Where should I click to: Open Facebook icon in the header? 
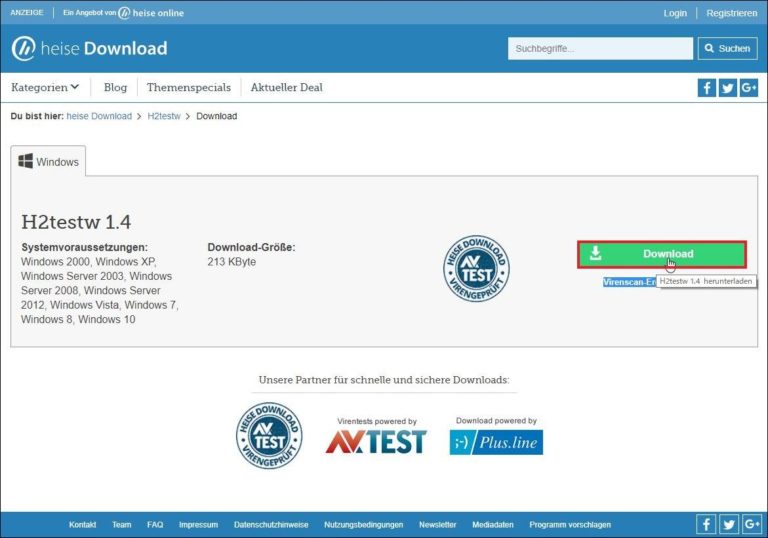coord(707,88)
